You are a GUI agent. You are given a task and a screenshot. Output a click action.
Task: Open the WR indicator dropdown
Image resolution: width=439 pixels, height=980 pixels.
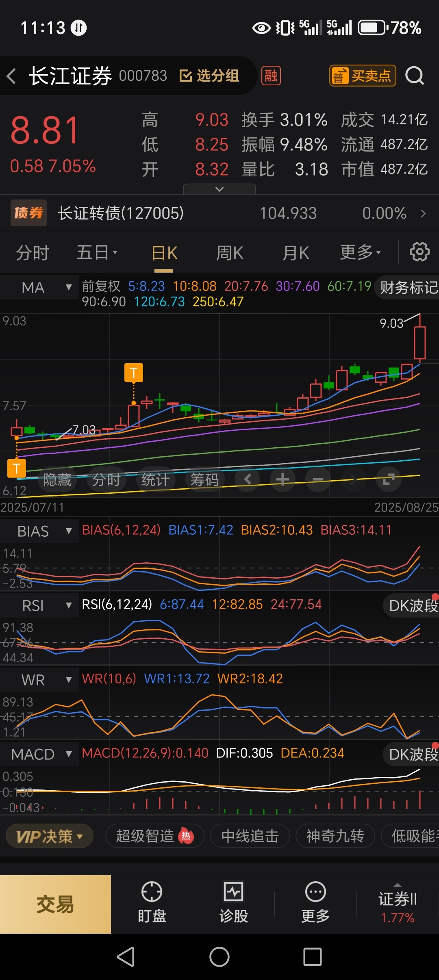click(40, 680)
